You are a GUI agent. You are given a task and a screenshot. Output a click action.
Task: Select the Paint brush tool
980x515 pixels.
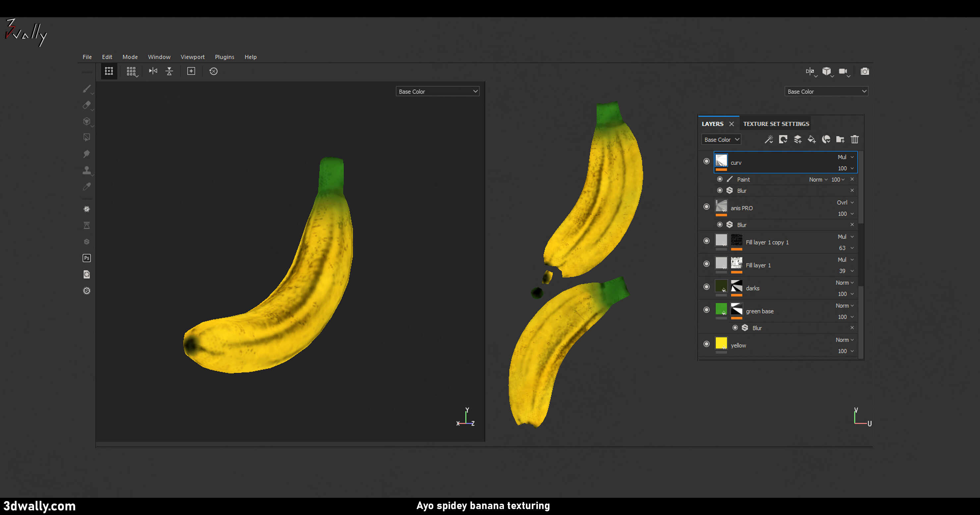pos(87,89)
